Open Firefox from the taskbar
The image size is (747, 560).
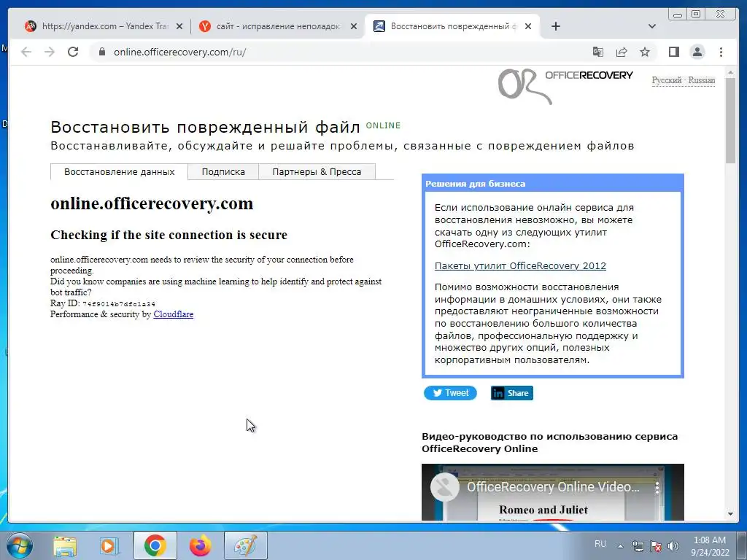[x=200, y=545]
